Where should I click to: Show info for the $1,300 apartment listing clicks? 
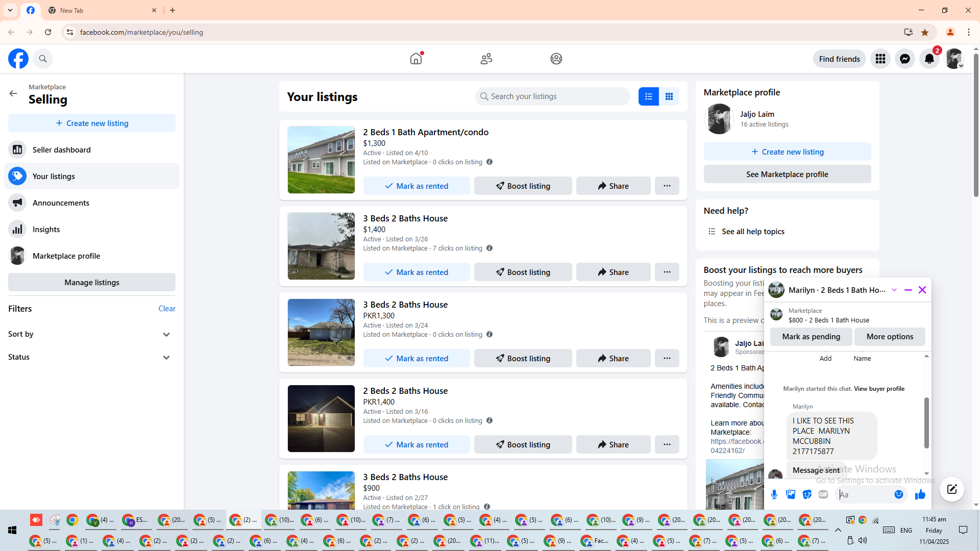[x=489, y=162]
